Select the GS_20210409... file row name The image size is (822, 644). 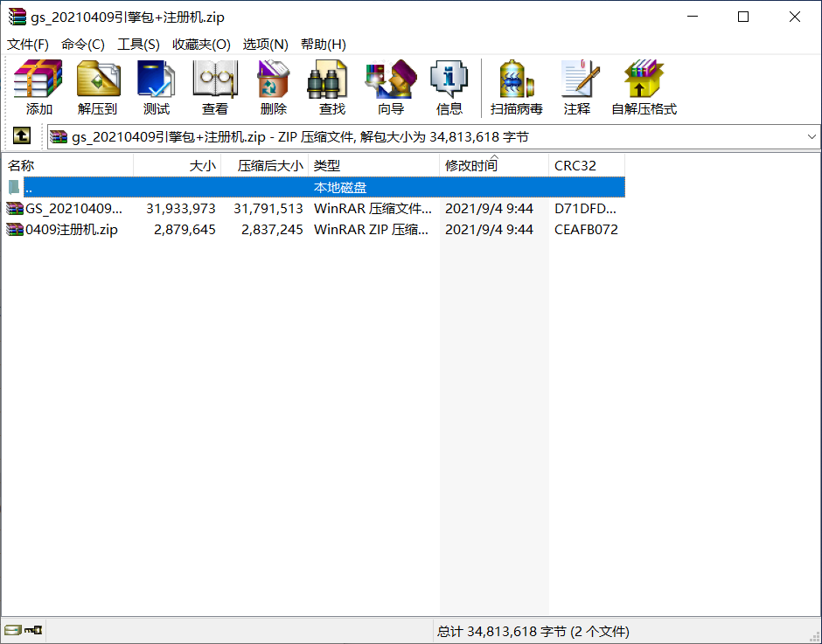click(74, 209)
